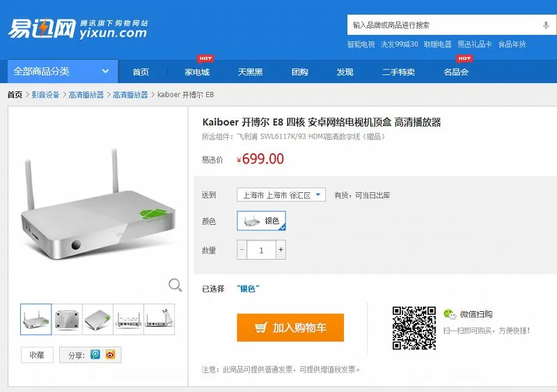Open the 家电城 navigation tab
The height and width of the screenshot is (392, 557).
pyautogui.click(x=197, y=72)
